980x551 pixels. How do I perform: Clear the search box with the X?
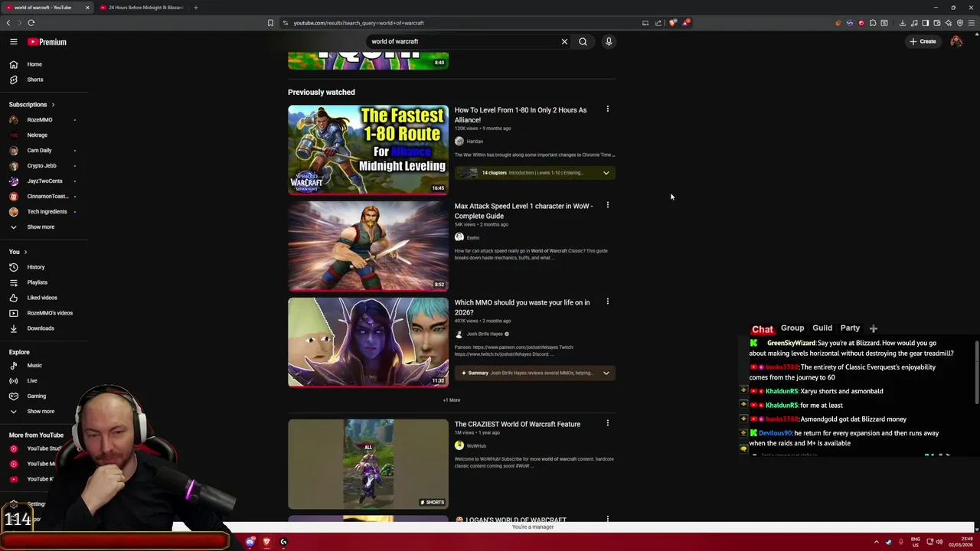click(x=564, y=41)
